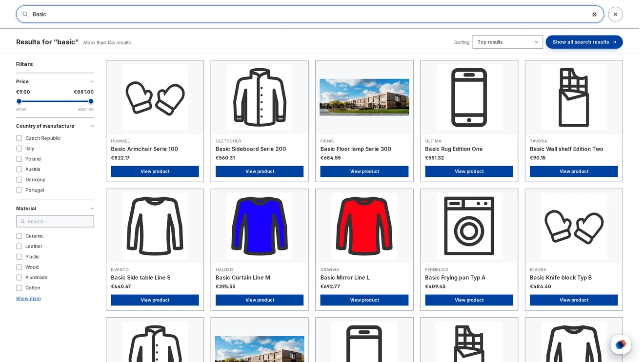Open the Basic Frying pan Typ A title
644x362 pixels.
[455, 278]
